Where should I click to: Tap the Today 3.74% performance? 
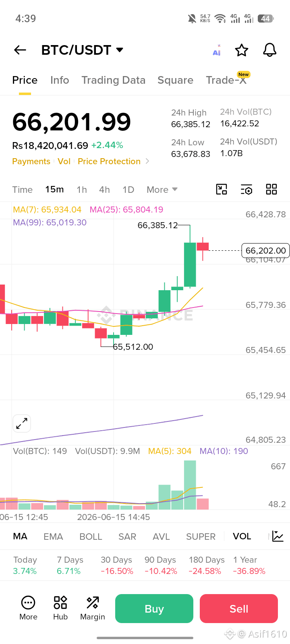(25, 565)
